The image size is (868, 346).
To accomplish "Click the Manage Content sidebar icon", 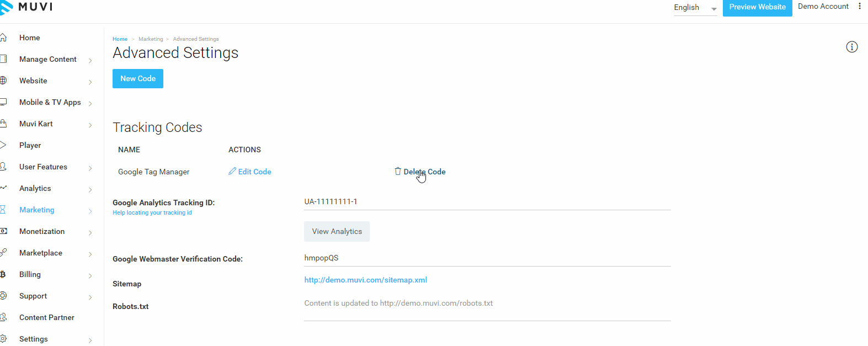I will pos(3,59).
